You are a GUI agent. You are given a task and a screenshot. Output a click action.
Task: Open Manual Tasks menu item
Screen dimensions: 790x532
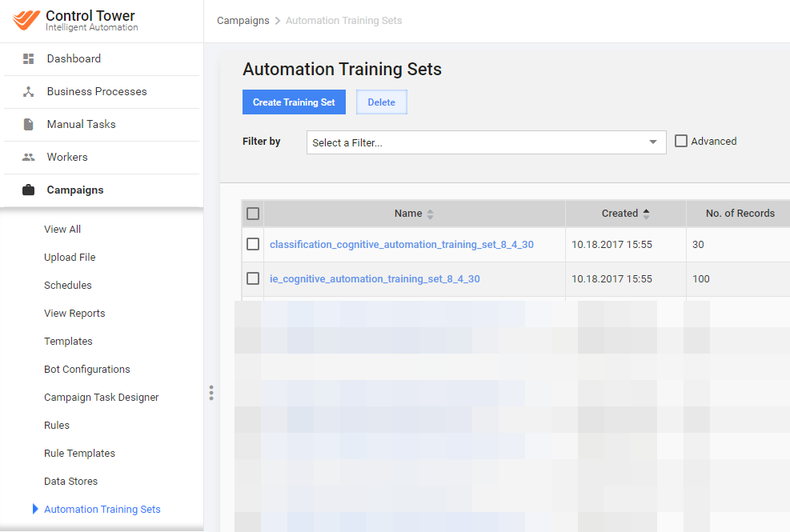click(81, 125)
